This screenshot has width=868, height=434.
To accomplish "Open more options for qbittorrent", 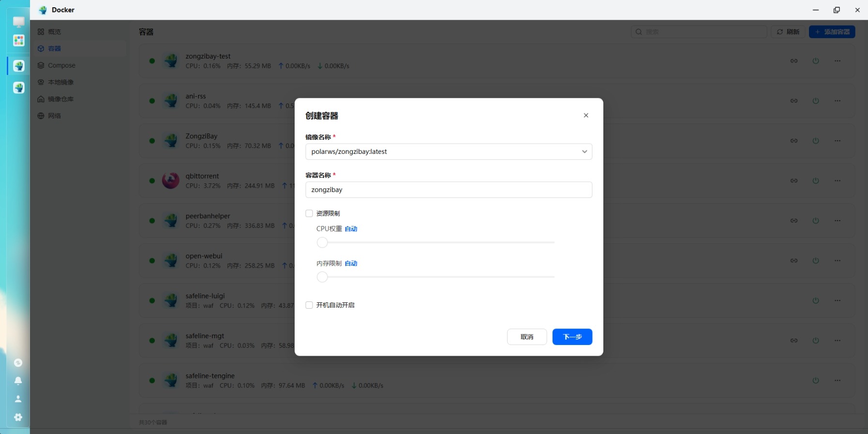I will coord(838,180).
